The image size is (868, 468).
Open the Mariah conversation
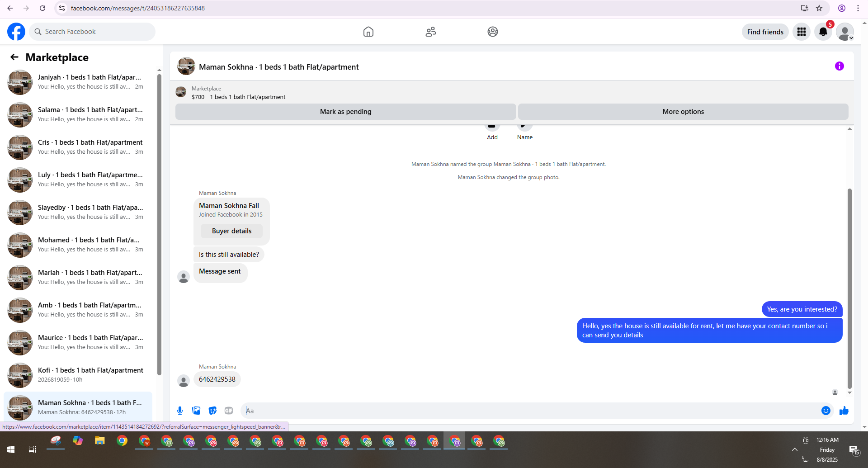click(x=78, y=277)
